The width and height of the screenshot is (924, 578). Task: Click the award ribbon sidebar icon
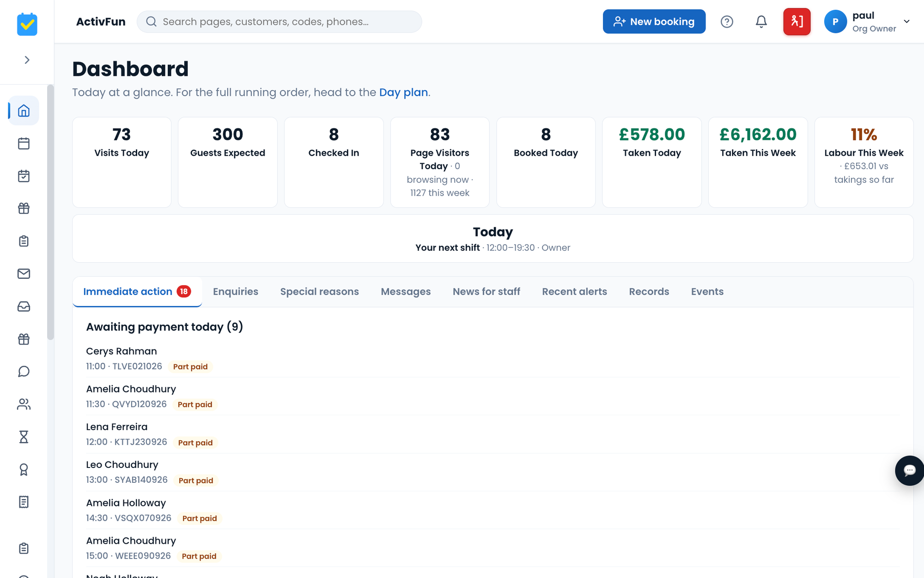[x=24, y=469]
